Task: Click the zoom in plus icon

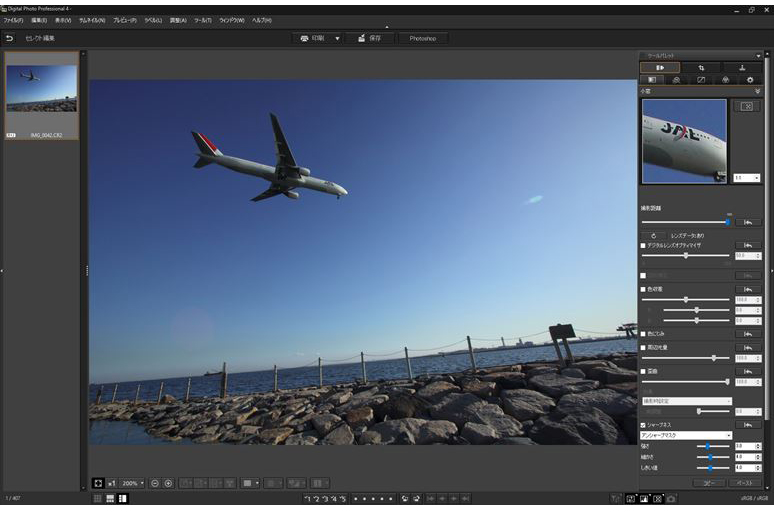Action: 168,483
